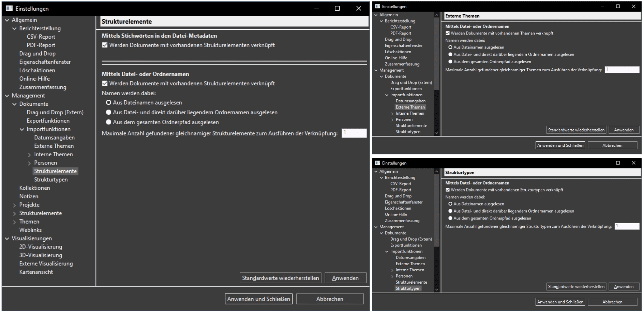Maximize the main Einstellungen window
Screen dimensions: 644x314
click(x=337, y=9)
